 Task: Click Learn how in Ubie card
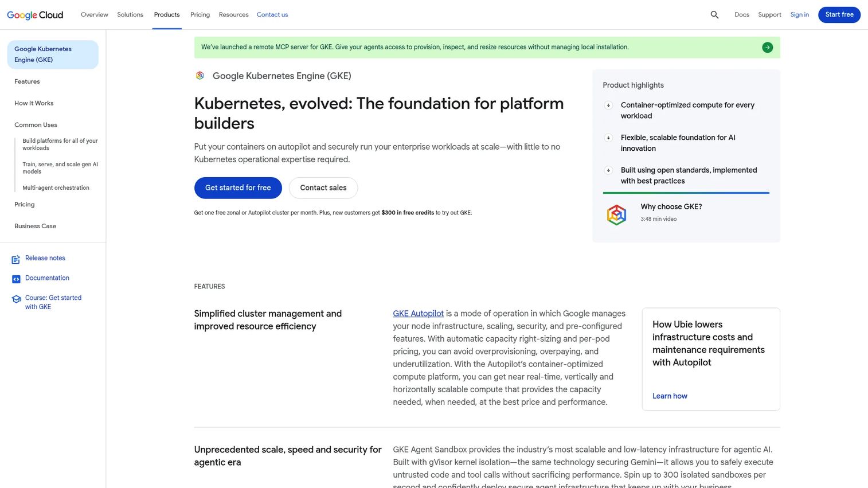[670, 396]
